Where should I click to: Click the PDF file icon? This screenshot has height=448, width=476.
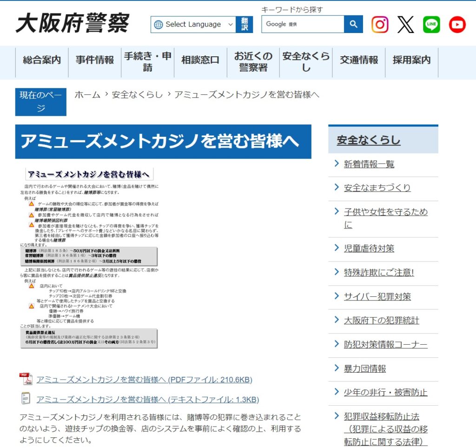pyautogui.click(x=25, y=379)
